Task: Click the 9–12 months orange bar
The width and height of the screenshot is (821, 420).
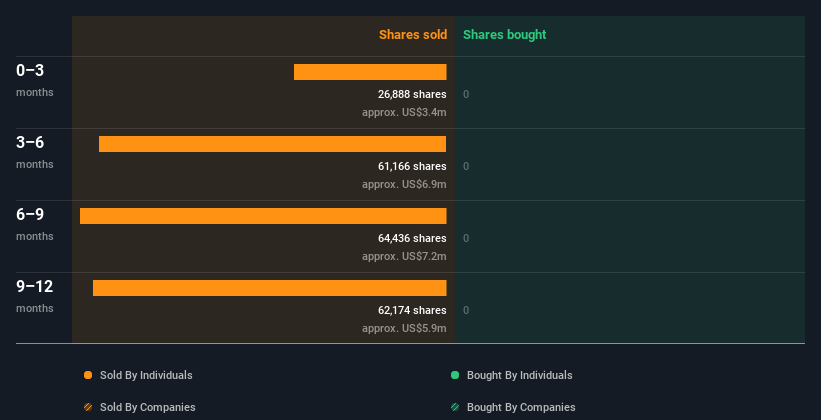Action: pos(270,288)
